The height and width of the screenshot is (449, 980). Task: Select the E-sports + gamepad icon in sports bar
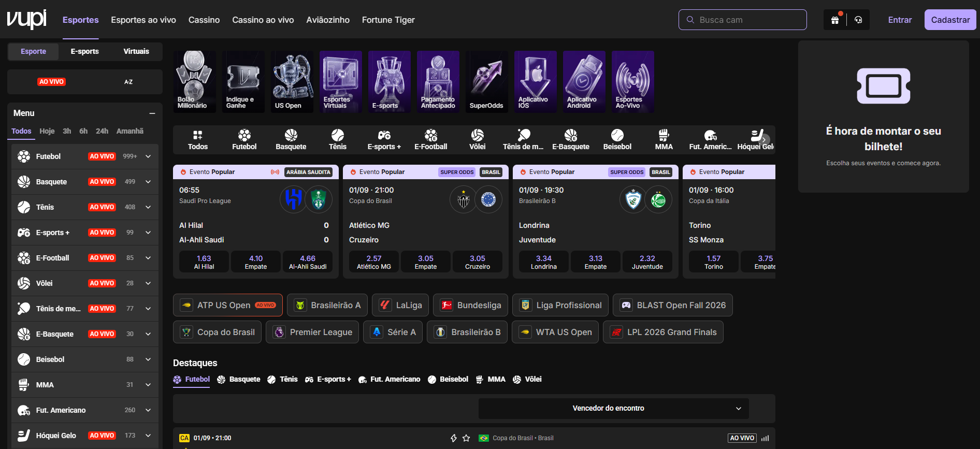tap(384, 135)
